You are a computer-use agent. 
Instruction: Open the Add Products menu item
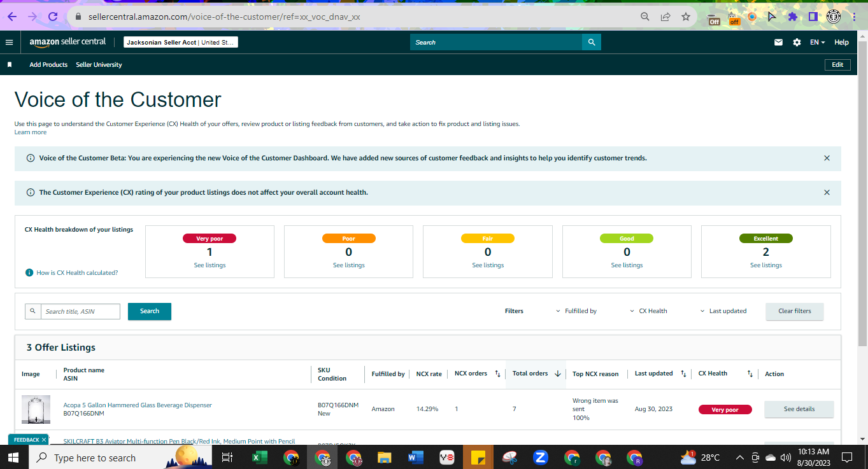[48, 65]
